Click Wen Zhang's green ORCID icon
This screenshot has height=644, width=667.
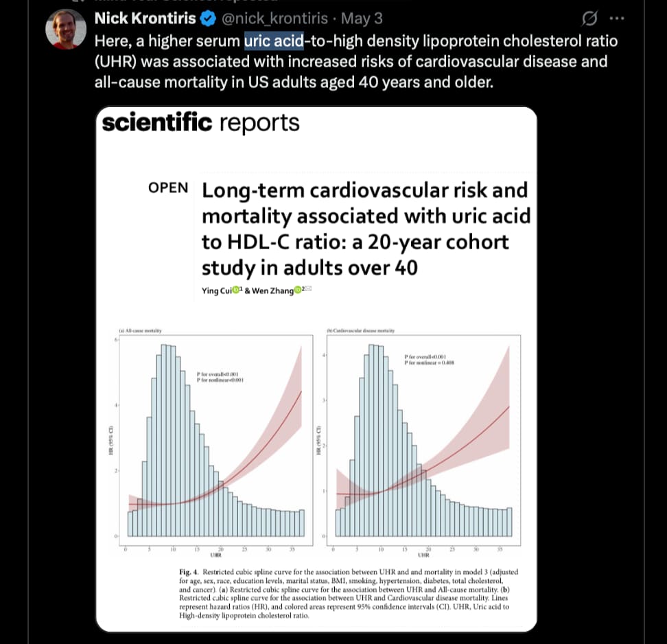click(298, 290)
